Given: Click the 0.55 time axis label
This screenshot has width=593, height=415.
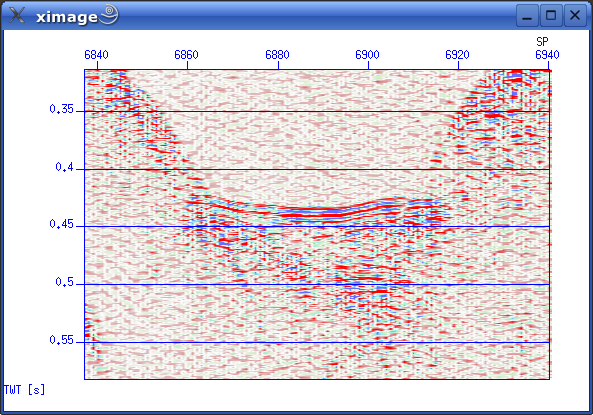Looking at the screenshot, I should pyautogui.click(x=61, y=340).
